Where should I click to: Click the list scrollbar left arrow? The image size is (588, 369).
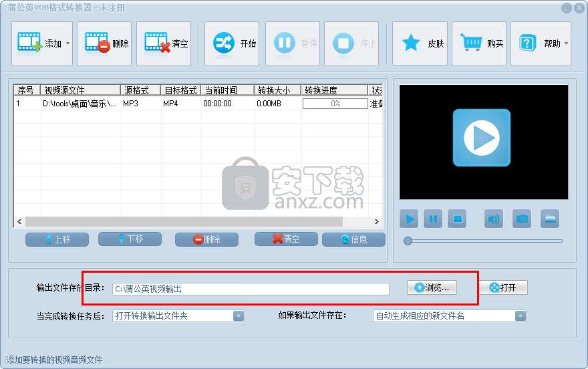coord(19,222)
